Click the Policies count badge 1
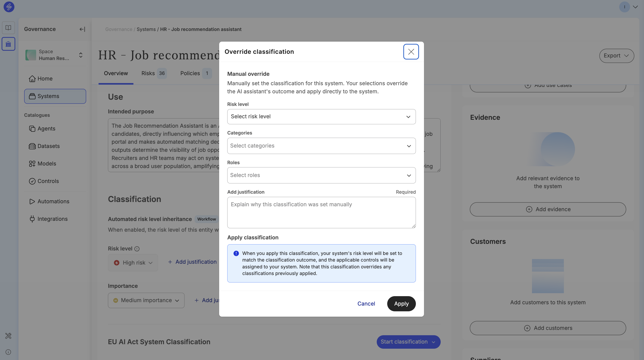This screenshot has height=360, width=644. (x=207, y=73)
